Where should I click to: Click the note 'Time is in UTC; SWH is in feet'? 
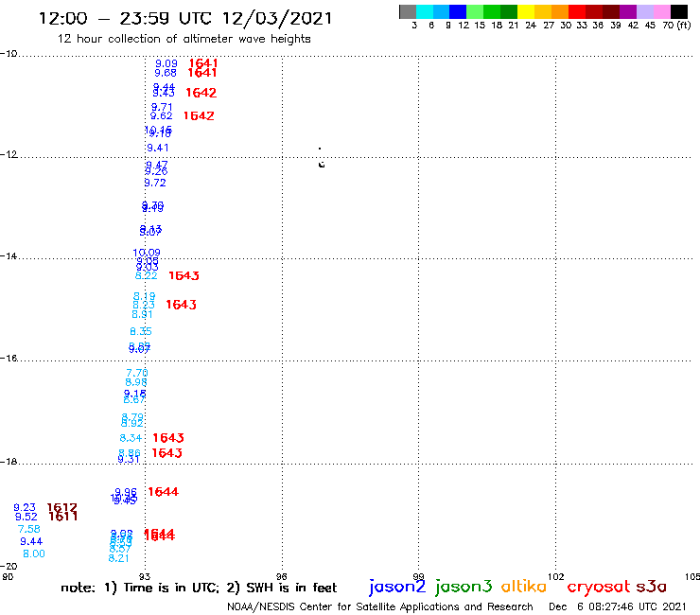pyautogui.click(x=199, y=588)
